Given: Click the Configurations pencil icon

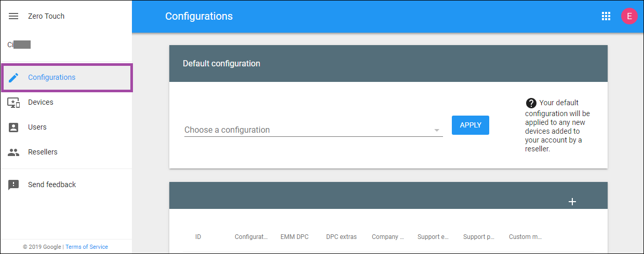Looking at the screenshot, I should [14, 77].
